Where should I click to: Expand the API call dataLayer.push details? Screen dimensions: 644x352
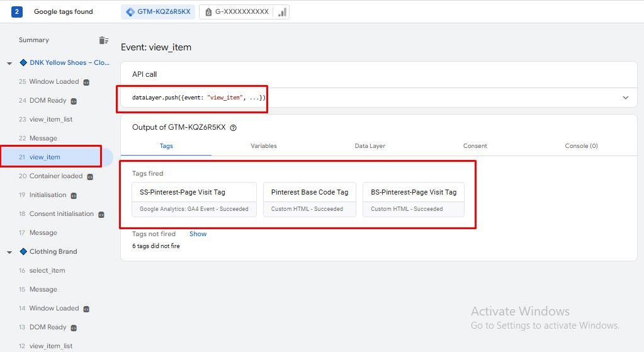[x=625, y=98]
